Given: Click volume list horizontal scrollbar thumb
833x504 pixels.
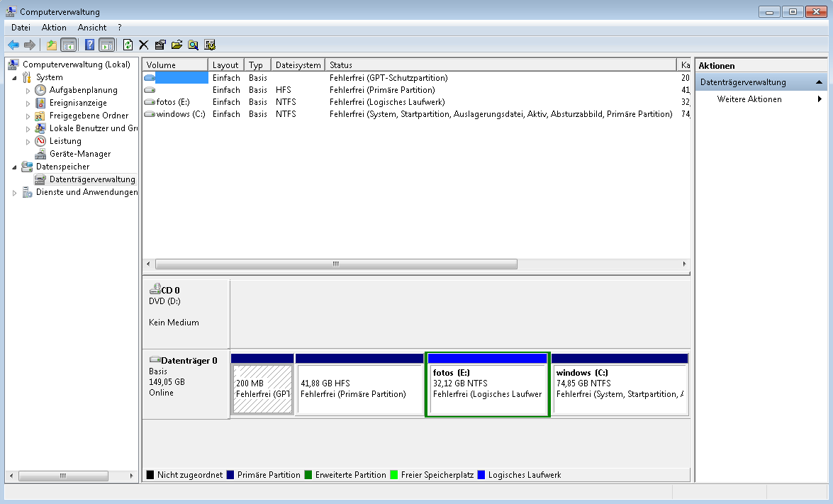Looking at the screenshot, I should [336, 264].
